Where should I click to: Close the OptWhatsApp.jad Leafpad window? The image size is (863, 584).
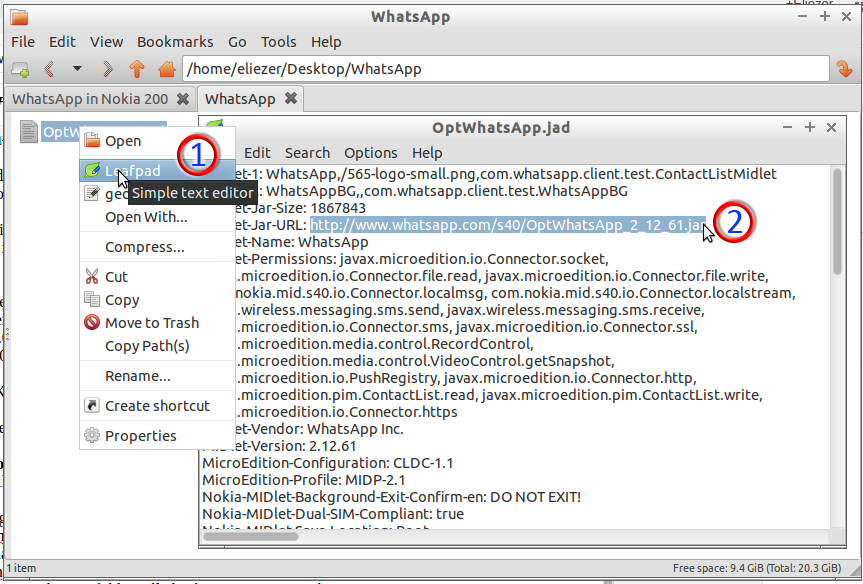832,127
